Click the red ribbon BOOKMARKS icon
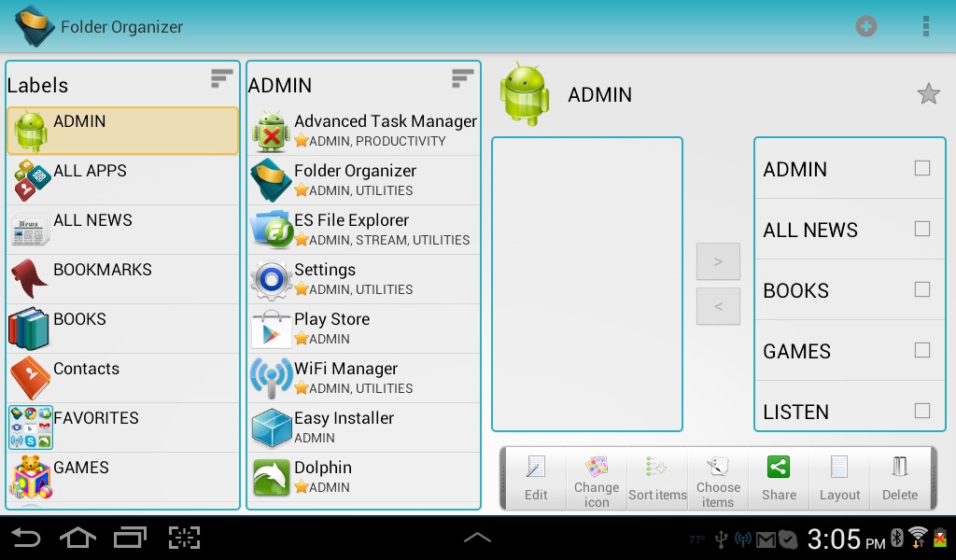The width and height of the screenshot is (956, 560). pos(29,278)
